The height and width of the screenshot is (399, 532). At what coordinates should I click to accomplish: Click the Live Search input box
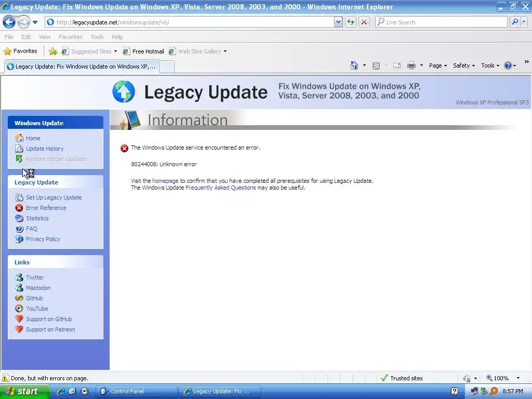(441, 22)
